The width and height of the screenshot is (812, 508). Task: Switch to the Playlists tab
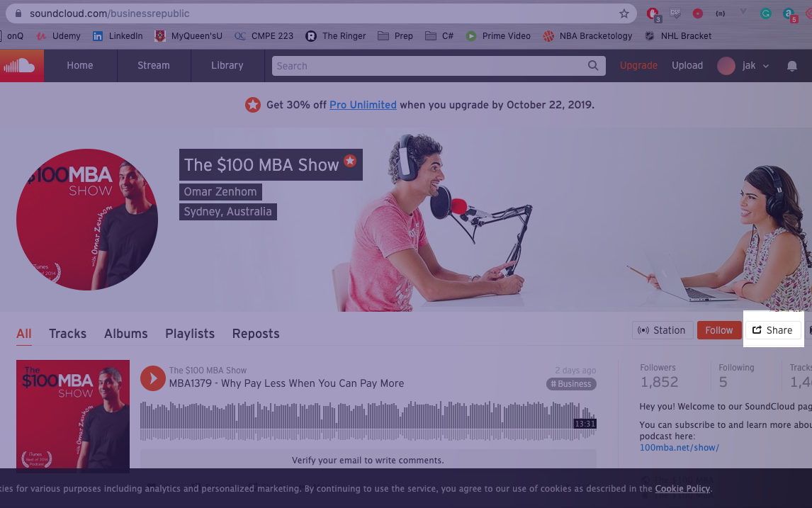[190, 334]
